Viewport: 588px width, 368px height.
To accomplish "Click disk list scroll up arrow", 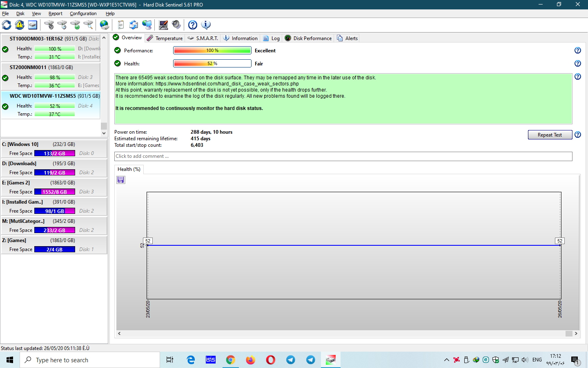I will 104,38.
